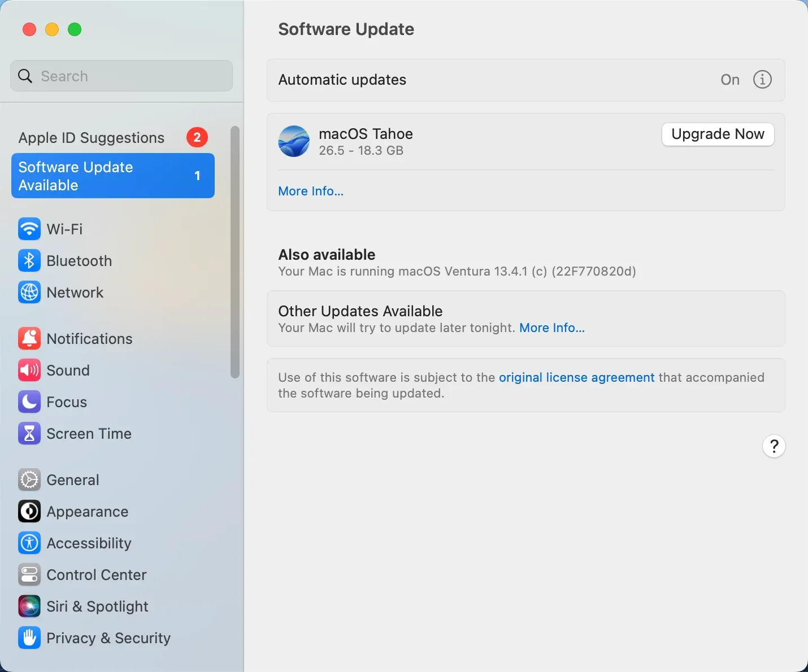The width and height of the screenshot is (808, 672).
Task: Click the Software Update count badge
Action: (197, 176)
